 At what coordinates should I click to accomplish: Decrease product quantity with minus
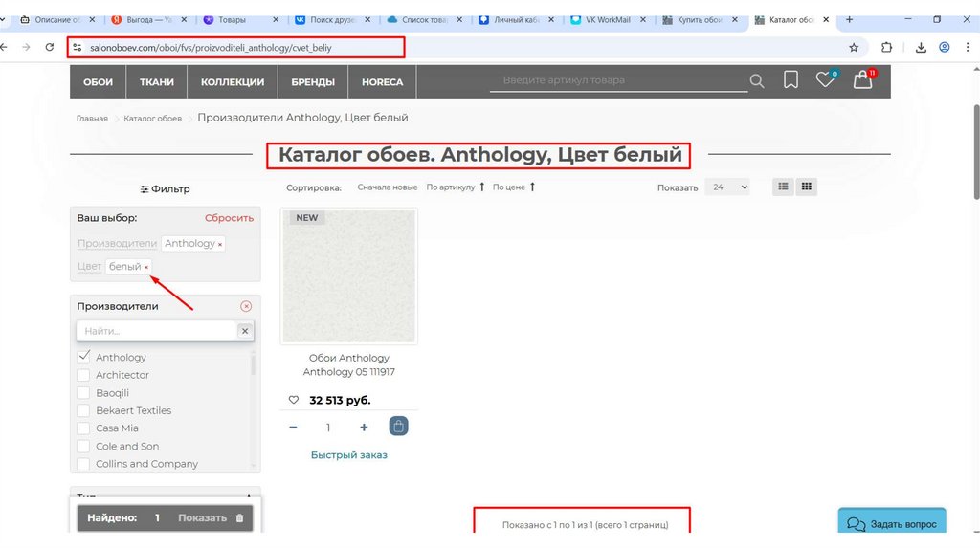pos(293,428)
